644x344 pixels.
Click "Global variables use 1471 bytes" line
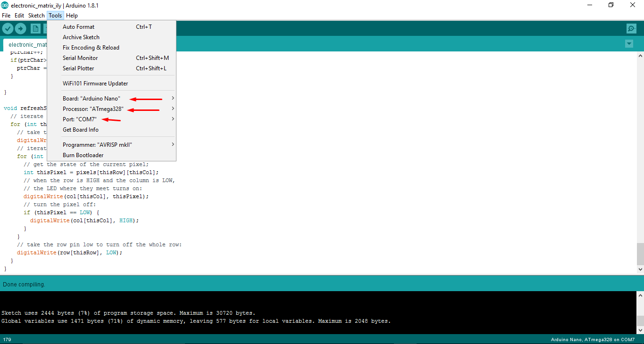[196, 321]
